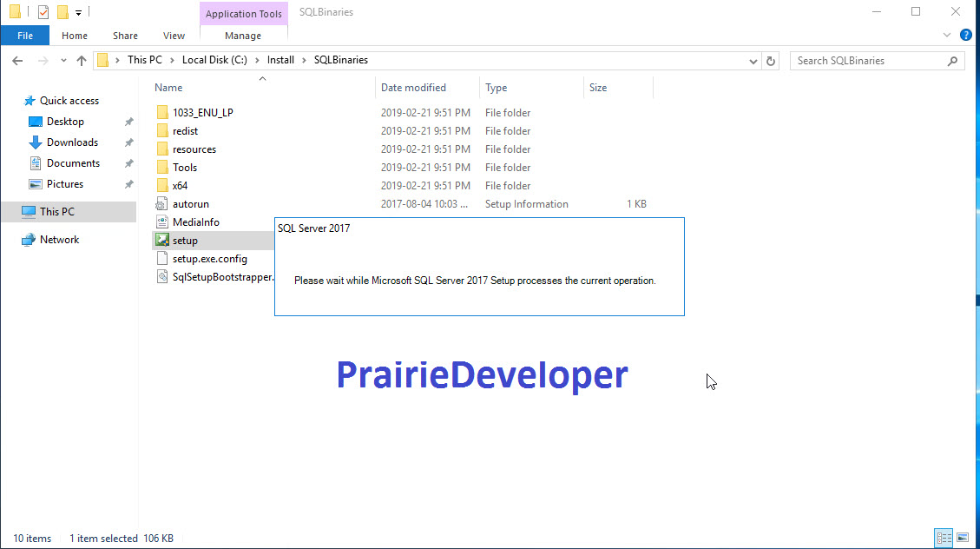Select the 1033_ENU_LP folder icon
Screen dimensions: 980x549
[162, 113]
